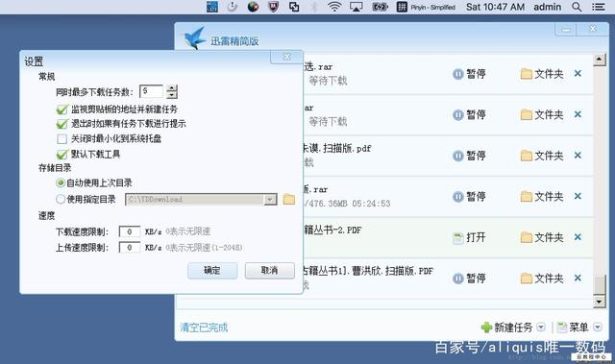The width and height of the screenshot is (615, 364).
Task: Confirm settings with 确定 button
Action: click(x=212, y=270)
